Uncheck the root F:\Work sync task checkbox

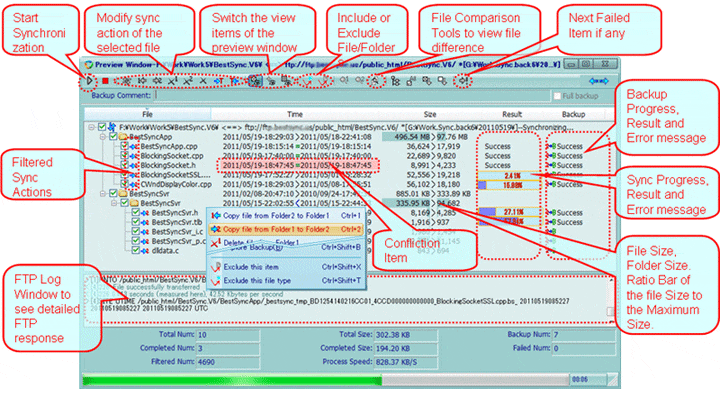pyautogui.click(x=102, y=127)
